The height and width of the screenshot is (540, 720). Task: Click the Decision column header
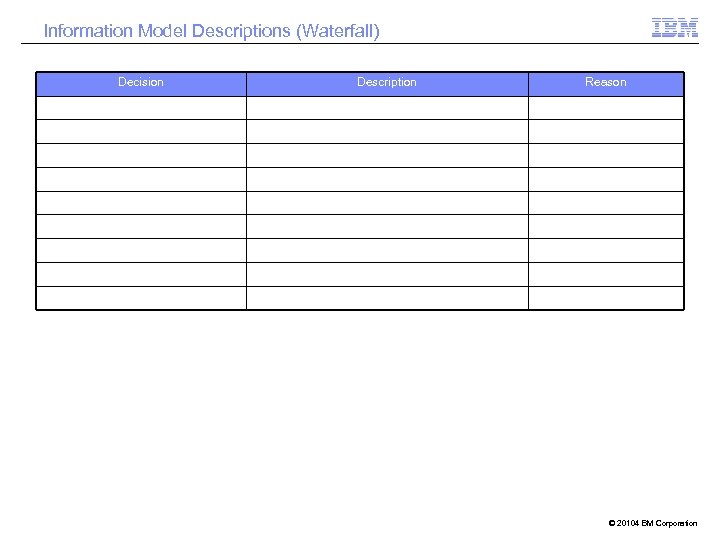[x=141, y=84]
